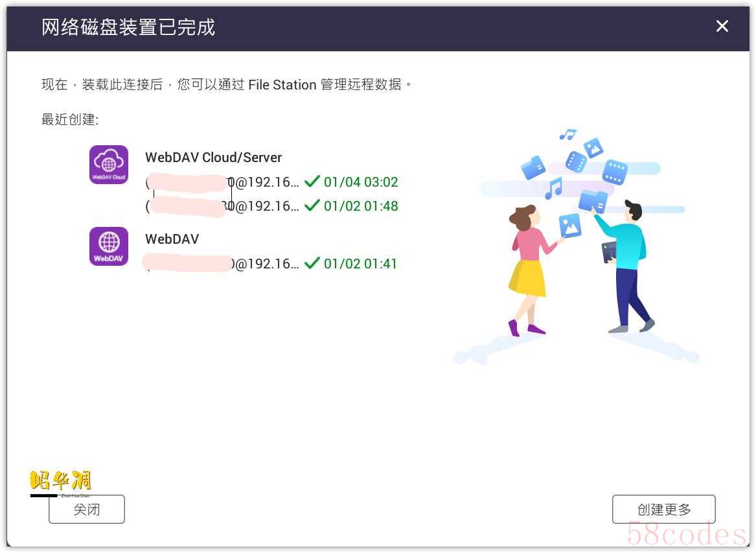Click the 网络磁盘装置已完成 dialog title
The width and height of the screenshot is (756, 553).
pyautogui.click(x=128, y=27)
